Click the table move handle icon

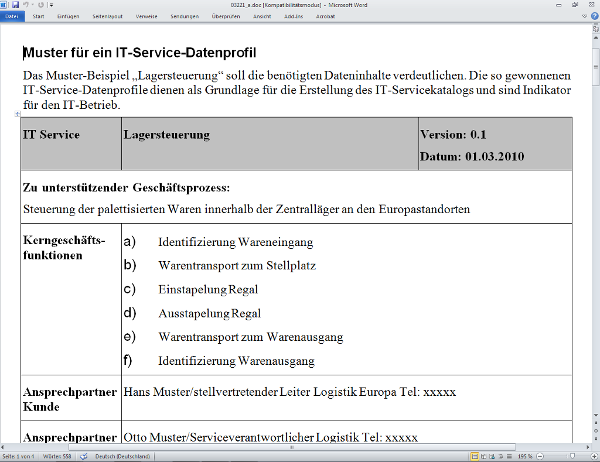coord(19,114)
